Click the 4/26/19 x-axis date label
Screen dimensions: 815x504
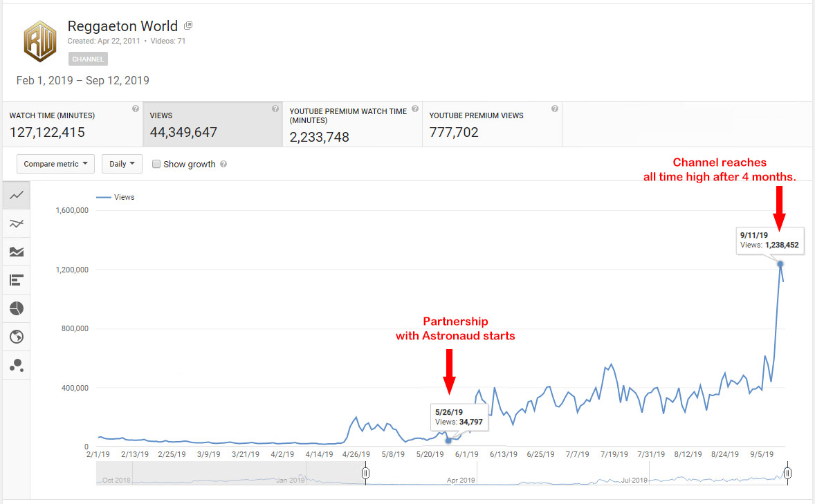[356, 454]
